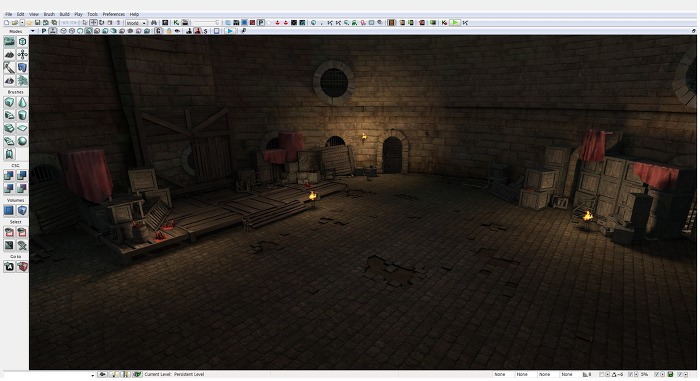700x381 pixels.
Task: Click the CSG Deintersect icon
Action: (x=22, y=188)
